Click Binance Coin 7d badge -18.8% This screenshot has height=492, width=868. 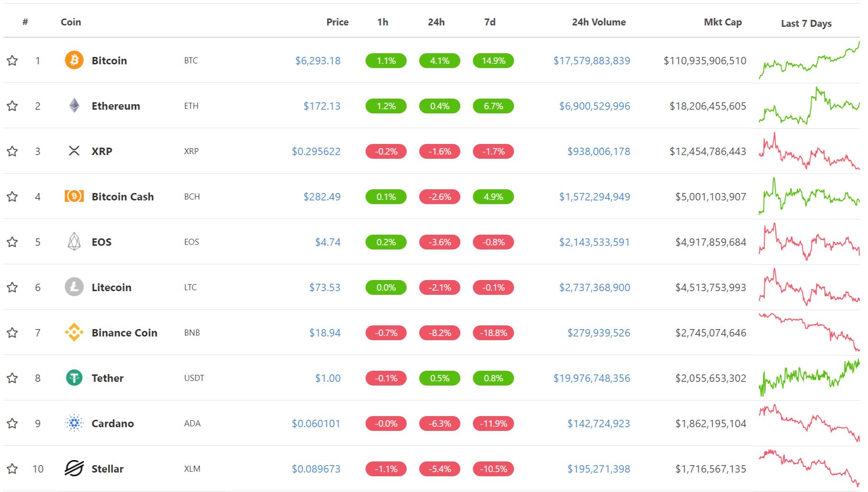coord(493,332)
